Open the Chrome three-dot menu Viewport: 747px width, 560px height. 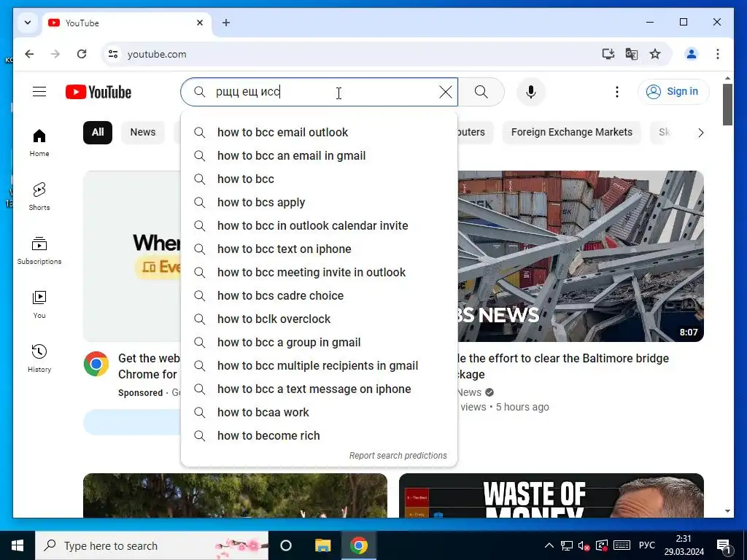click(718, 54)
